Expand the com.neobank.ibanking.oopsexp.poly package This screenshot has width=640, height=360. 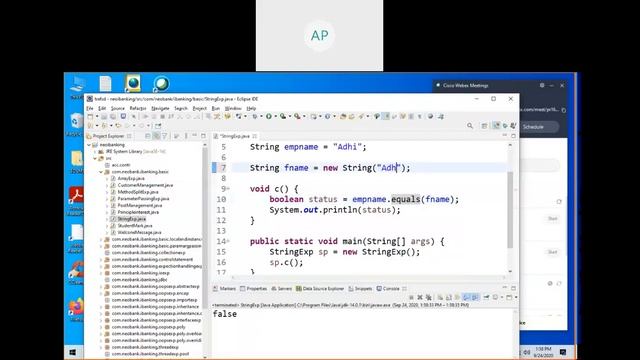101,327
